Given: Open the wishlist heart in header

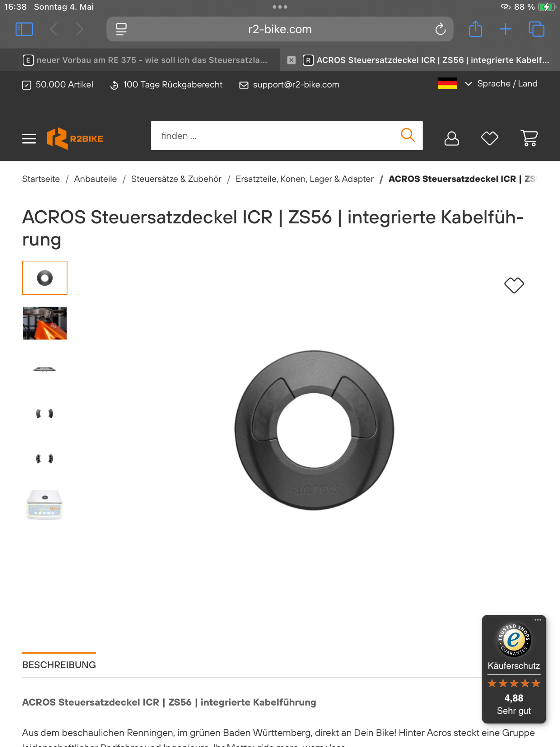Looking at the screenshot, I should 489,138.
